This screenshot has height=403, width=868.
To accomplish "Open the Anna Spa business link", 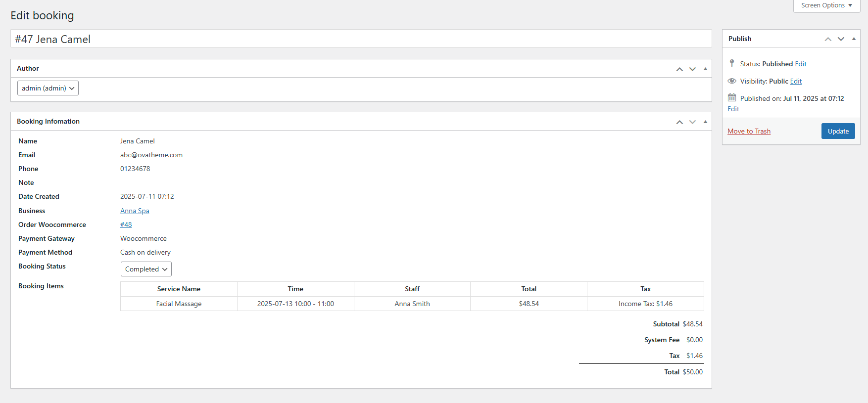I will (135, 211).
